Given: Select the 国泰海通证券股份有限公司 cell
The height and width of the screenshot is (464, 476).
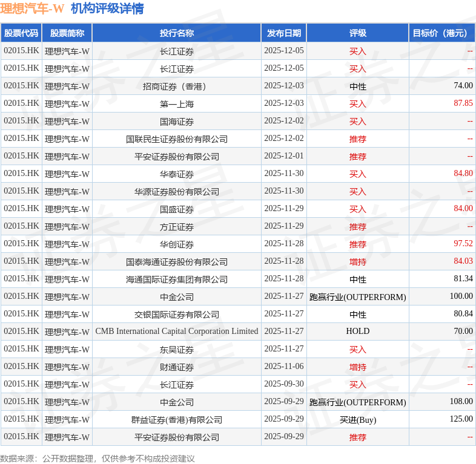Looking at the screenshot, I should point(177,262).
